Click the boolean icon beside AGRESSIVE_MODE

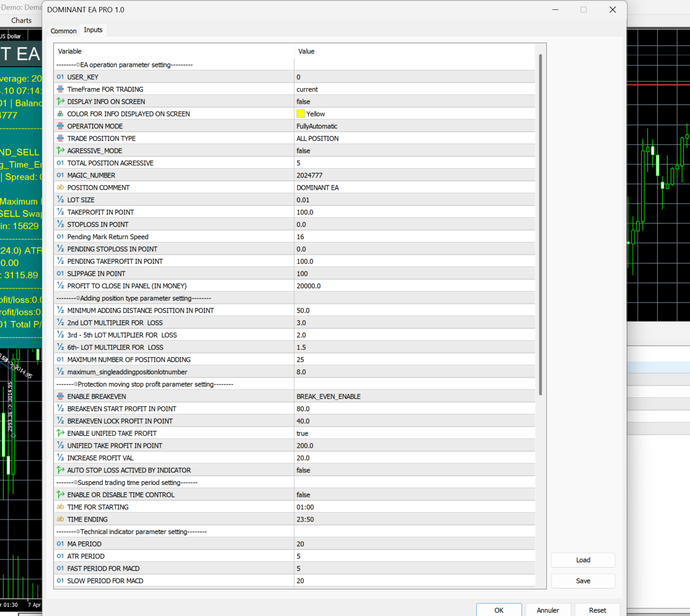(x=60, y=150)
